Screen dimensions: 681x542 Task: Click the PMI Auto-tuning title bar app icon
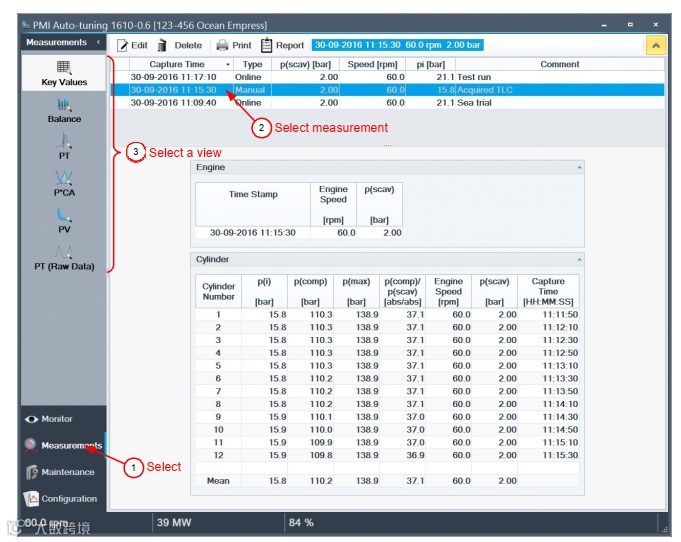[x=26, y=25]
